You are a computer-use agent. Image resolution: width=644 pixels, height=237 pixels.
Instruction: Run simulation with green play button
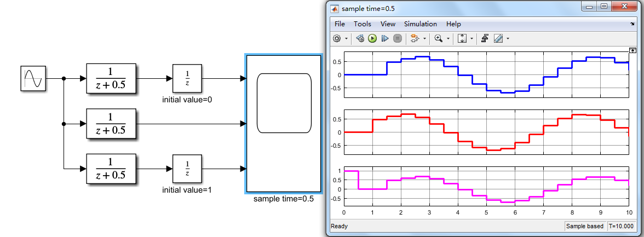point(372,39)
